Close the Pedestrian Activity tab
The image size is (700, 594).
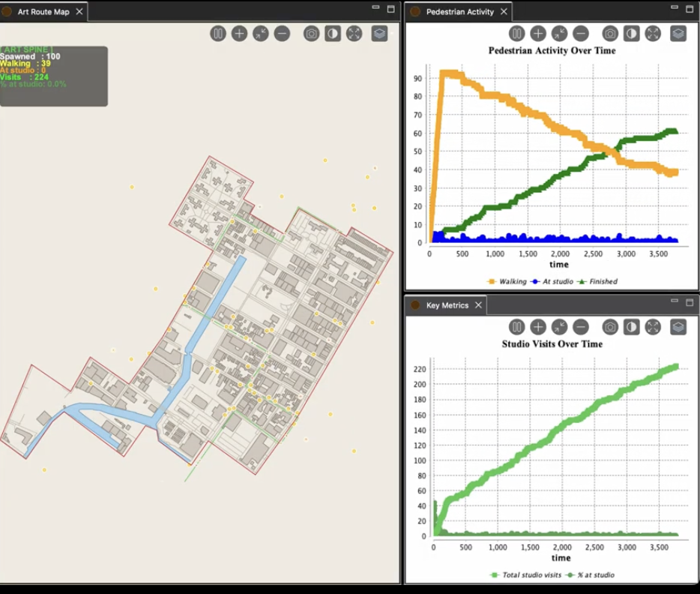(504, 11)
